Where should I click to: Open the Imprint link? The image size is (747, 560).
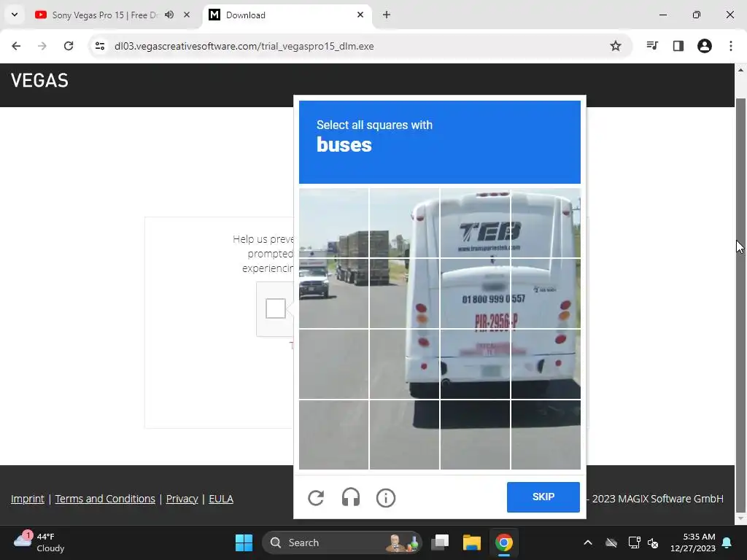[x=28, y=499]
